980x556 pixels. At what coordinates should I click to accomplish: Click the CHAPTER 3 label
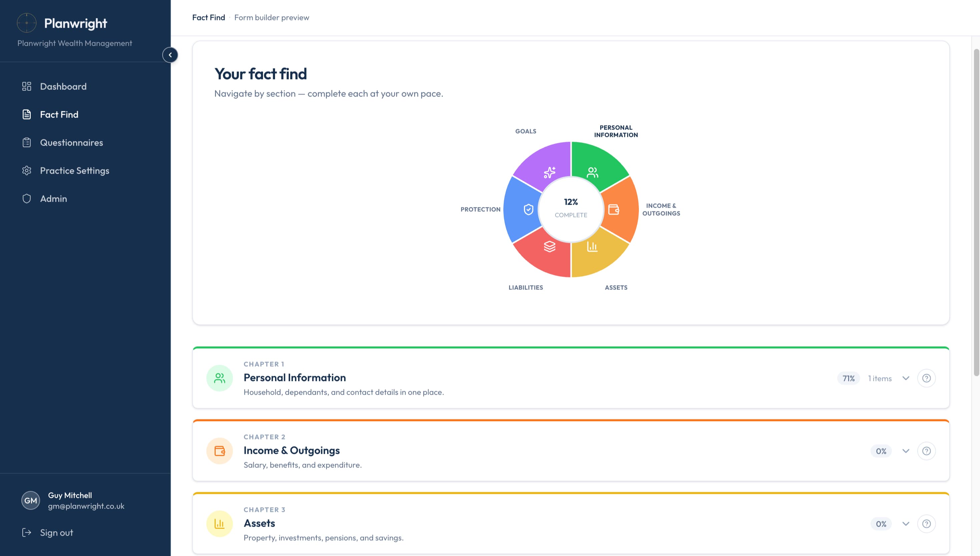(x=264, y=509)
